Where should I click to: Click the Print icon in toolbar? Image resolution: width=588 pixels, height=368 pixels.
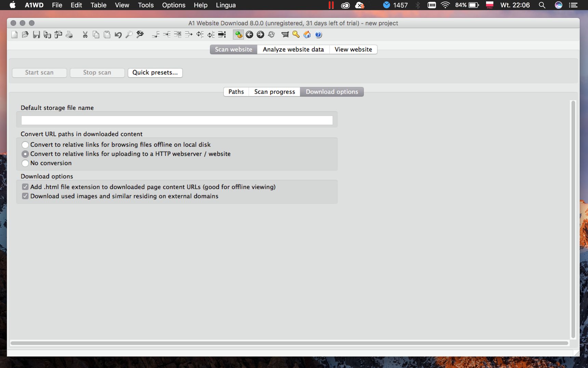click(69, 35)
